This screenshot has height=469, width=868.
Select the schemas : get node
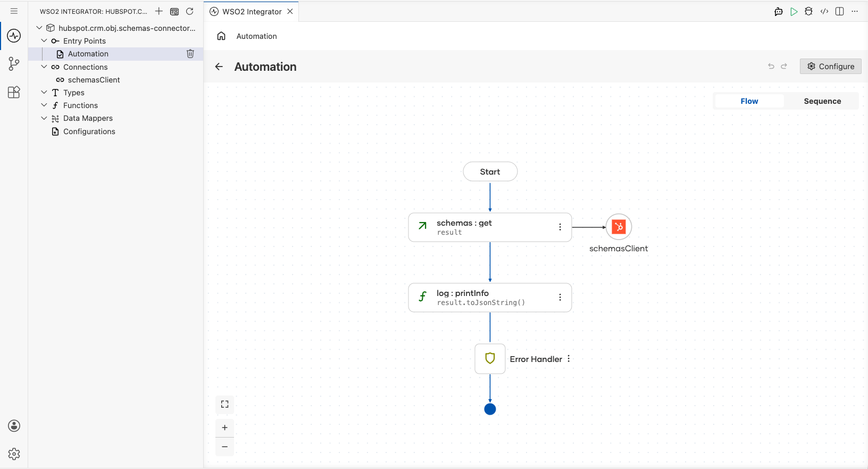pos(490,227)
